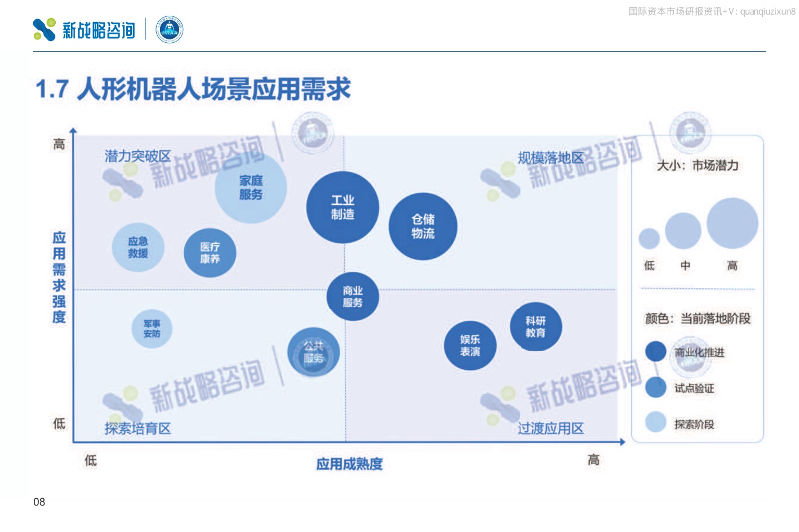Screen dimensions: 799x532
Task: Click the 探索阶段 legend label
Action: [x=694, y=424]
